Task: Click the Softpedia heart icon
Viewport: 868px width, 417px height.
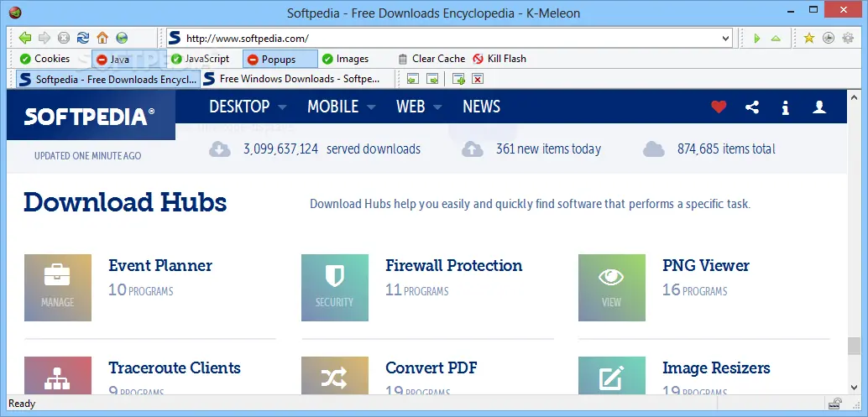Action: (x=719, y=107)
